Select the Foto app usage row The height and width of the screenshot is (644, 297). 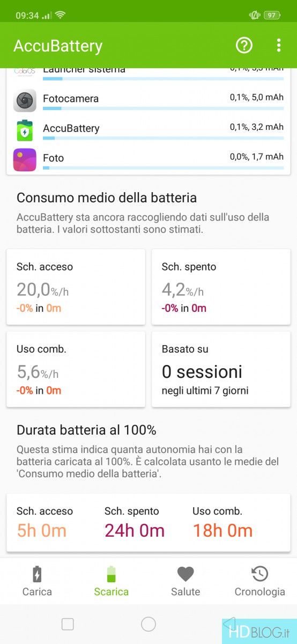[148, 159]
